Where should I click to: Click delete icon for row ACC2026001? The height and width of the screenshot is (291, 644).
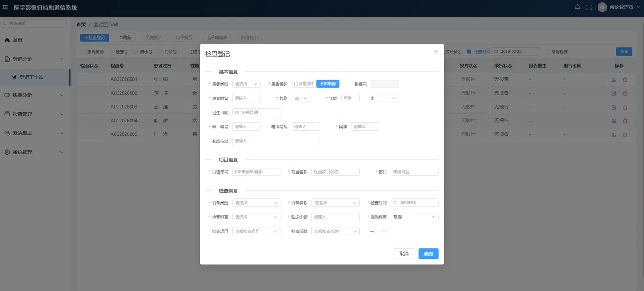[625, 80]
